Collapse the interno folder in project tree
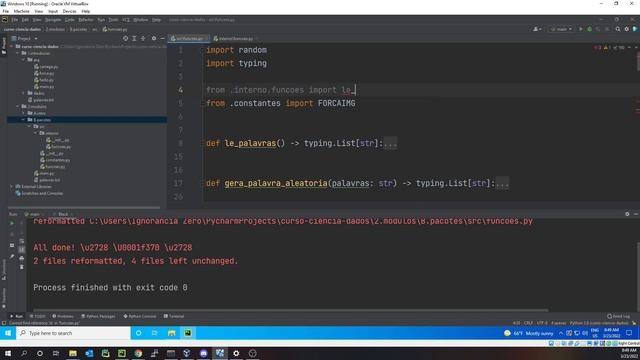Screen dimensions: 640x360 [x=36, y=133]
